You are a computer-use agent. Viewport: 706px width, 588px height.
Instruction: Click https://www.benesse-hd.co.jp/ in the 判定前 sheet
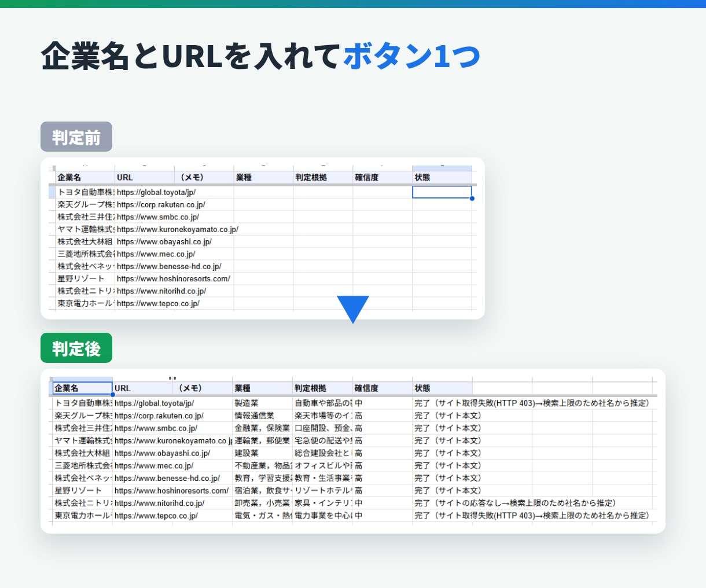click(169, 266)
